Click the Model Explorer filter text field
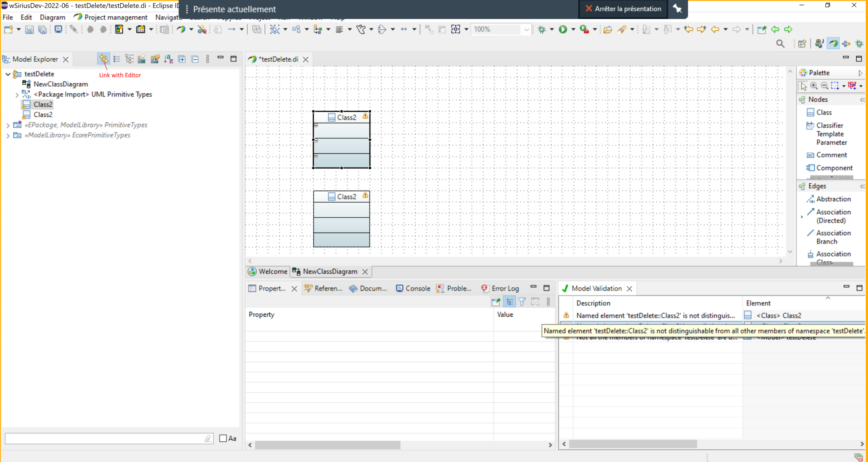 click(109, 438)
